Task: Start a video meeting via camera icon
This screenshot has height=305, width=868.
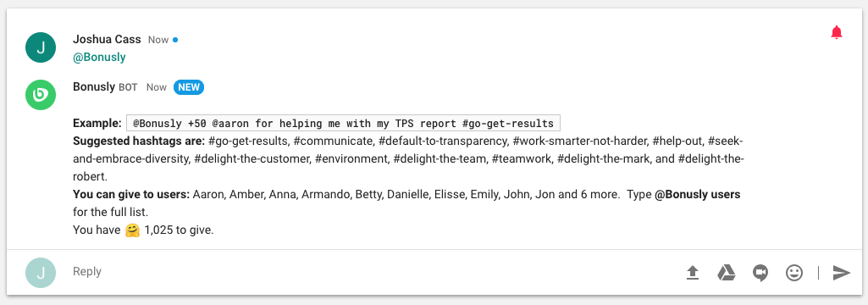Action: click(760, 273)
